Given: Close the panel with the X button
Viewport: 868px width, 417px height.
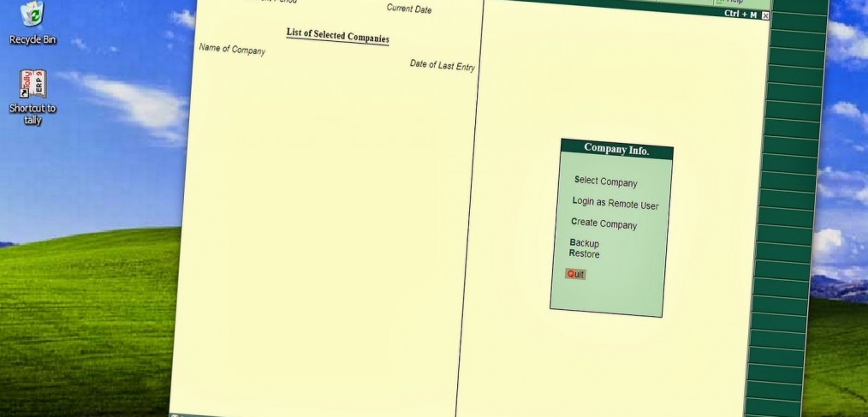Looking at the screenshot, I should (765, 16).
